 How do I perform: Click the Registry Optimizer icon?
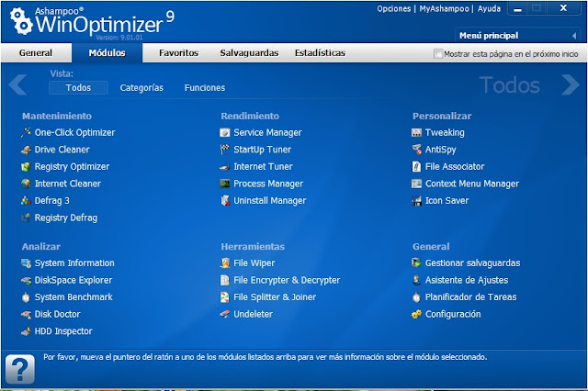pyautogui.click(x=26, y=166)
